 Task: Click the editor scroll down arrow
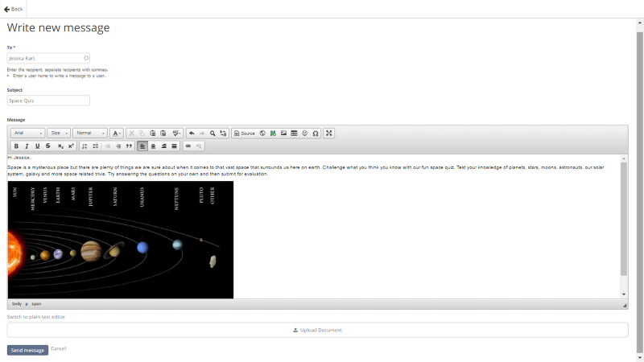point(624,294)
